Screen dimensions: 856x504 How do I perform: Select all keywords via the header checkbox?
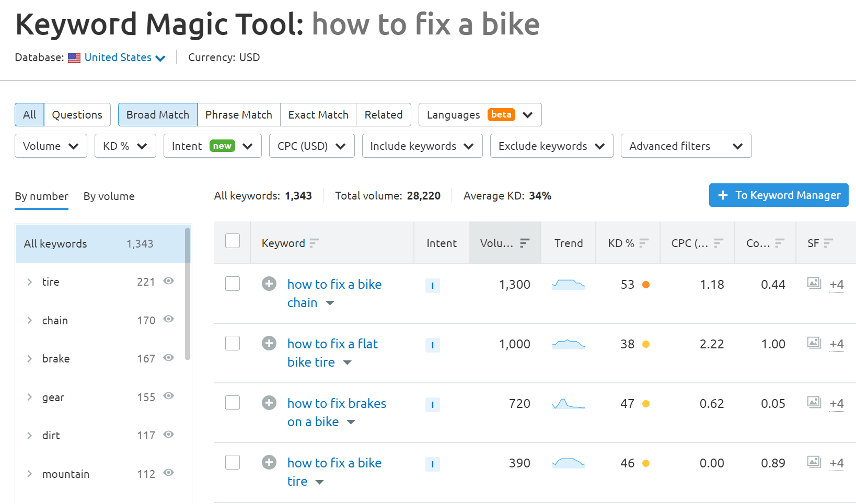coord(232,240)
